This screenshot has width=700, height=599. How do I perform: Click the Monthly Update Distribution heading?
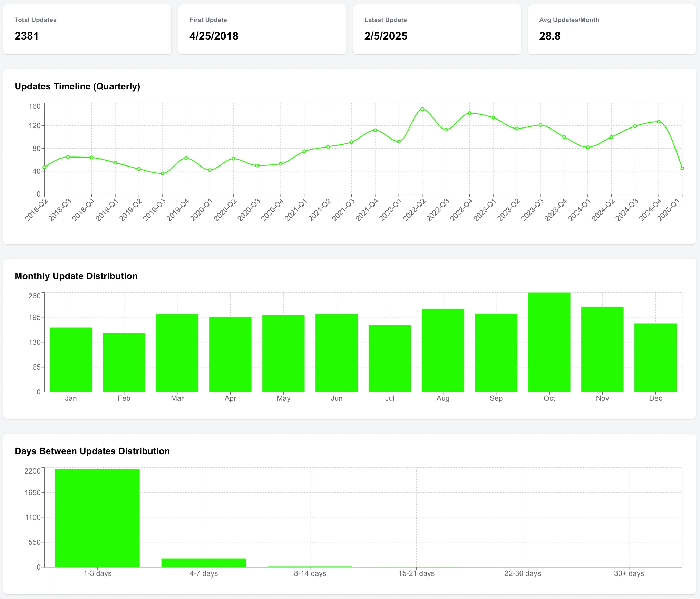click(76, 276)
